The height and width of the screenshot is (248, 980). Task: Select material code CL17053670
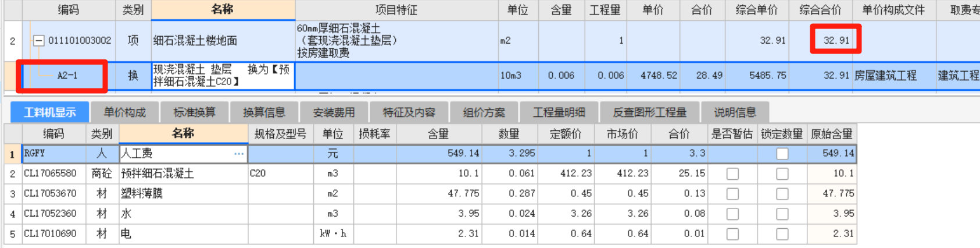click(50, 194)
